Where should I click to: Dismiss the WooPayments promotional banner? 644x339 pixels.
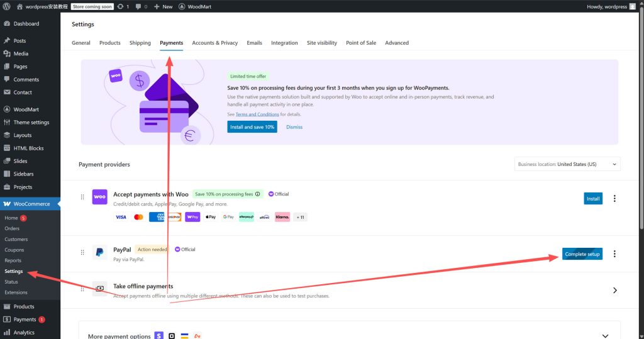(x=294, y=127)
